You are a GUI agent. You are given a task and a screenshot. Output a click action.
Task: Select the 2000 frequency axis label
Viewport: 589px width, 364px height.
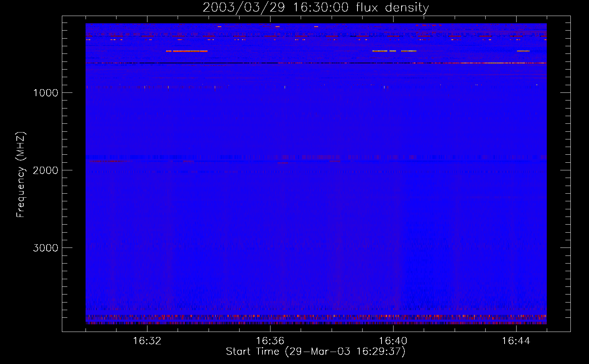coord(46,170)
